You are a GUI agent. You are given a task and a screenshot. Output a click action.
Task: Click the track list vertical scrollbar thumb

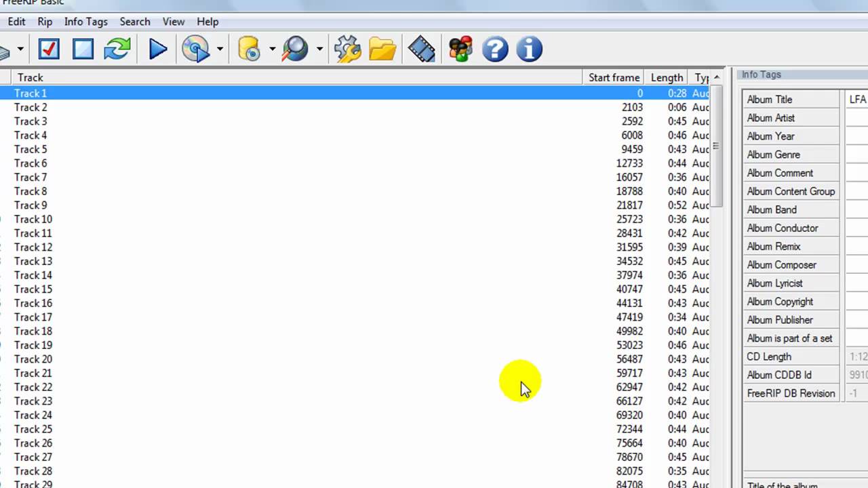click(x=716, y=146)
